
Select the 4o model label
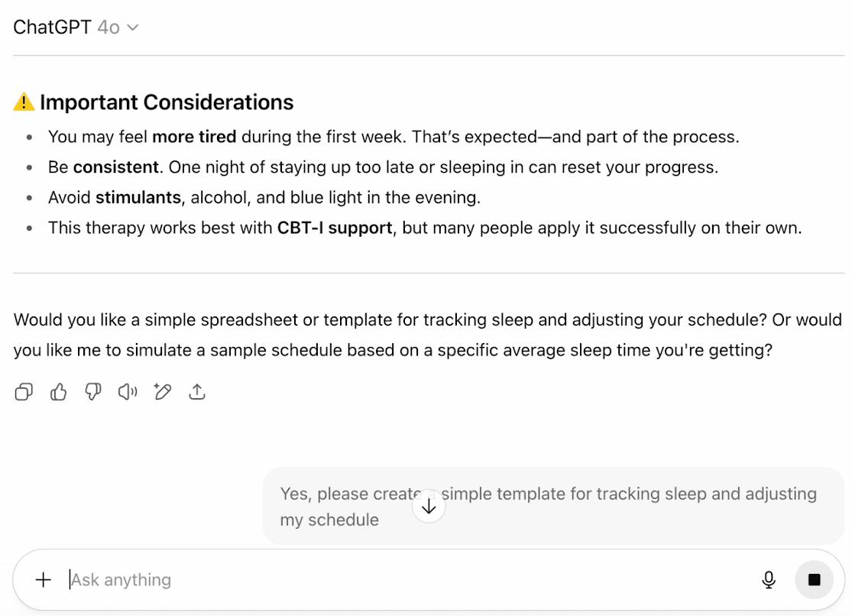pyautogui.click(x=108, y=26)
